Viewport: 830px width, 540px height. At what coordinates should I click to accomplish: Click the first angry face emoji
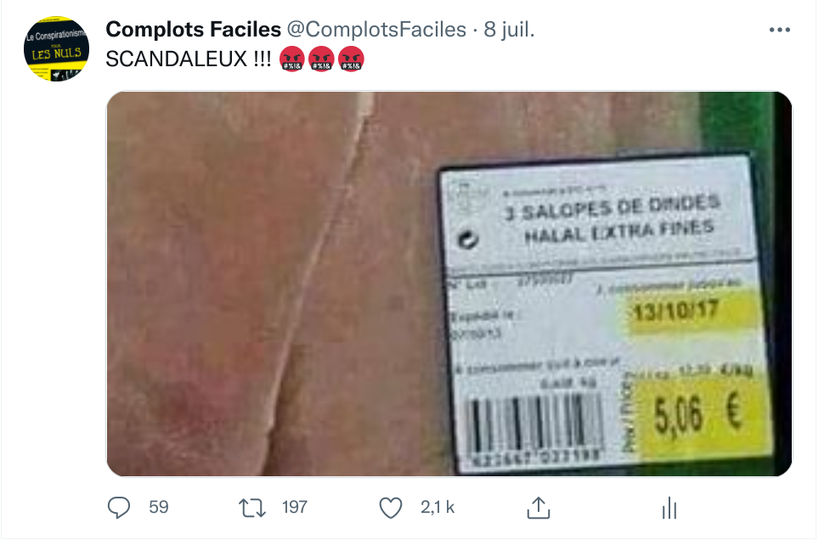click(x=292, y=59)
